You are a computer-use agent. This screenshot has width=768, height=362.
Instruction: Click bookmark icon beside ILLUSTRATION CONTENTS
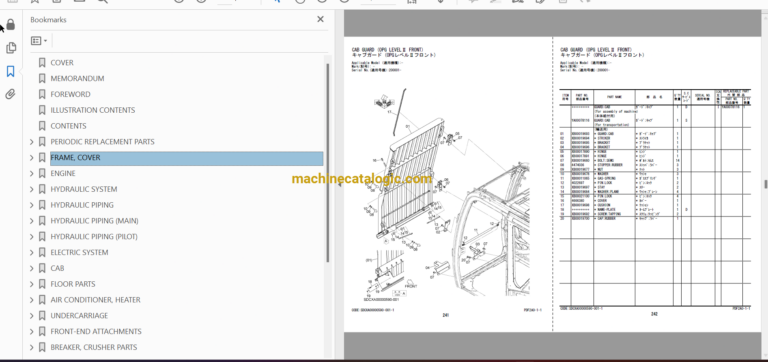coord(42,110)
